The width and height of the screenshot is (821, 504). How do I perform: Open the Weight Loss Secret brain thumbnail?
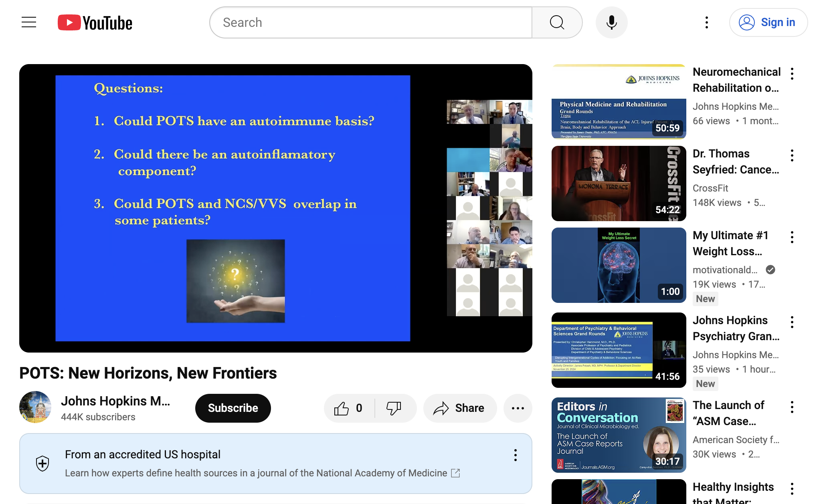619,265
